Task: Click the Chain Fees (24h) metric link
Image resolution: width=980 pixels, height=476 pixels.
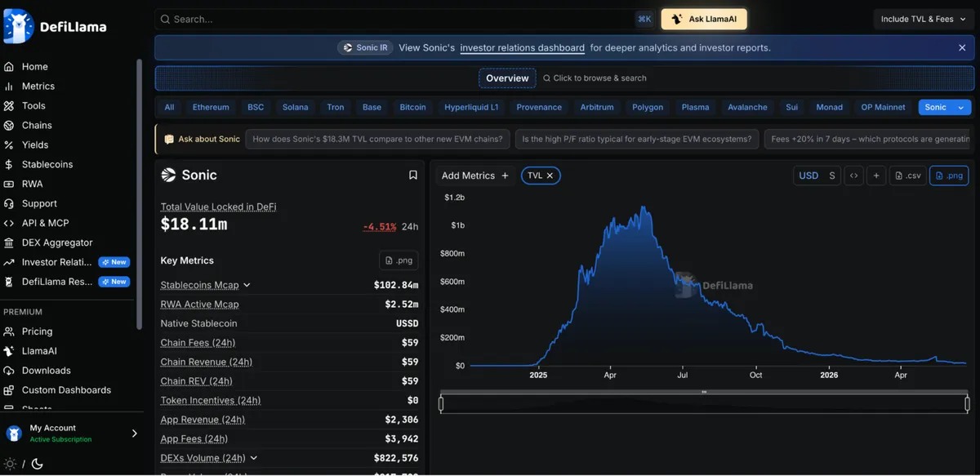Action: coord(198,343)
